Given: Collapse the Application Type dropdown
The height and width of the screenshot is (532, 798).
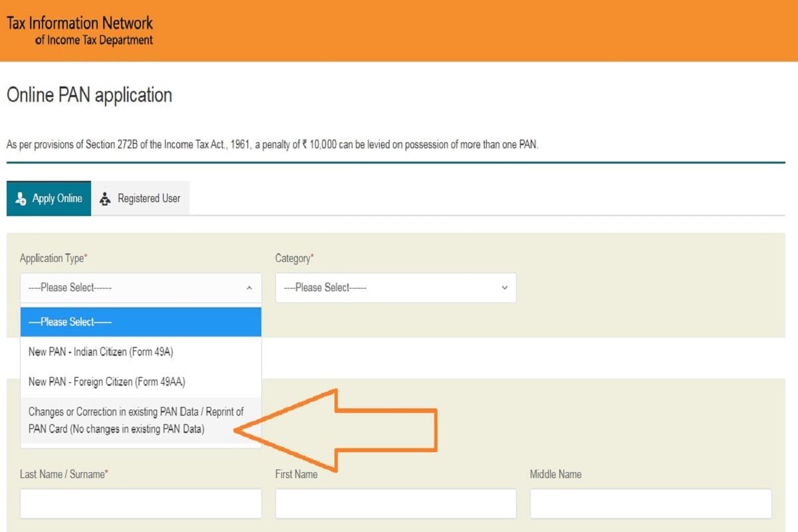Looking at the screenshot, I should [x=141, y=288].
